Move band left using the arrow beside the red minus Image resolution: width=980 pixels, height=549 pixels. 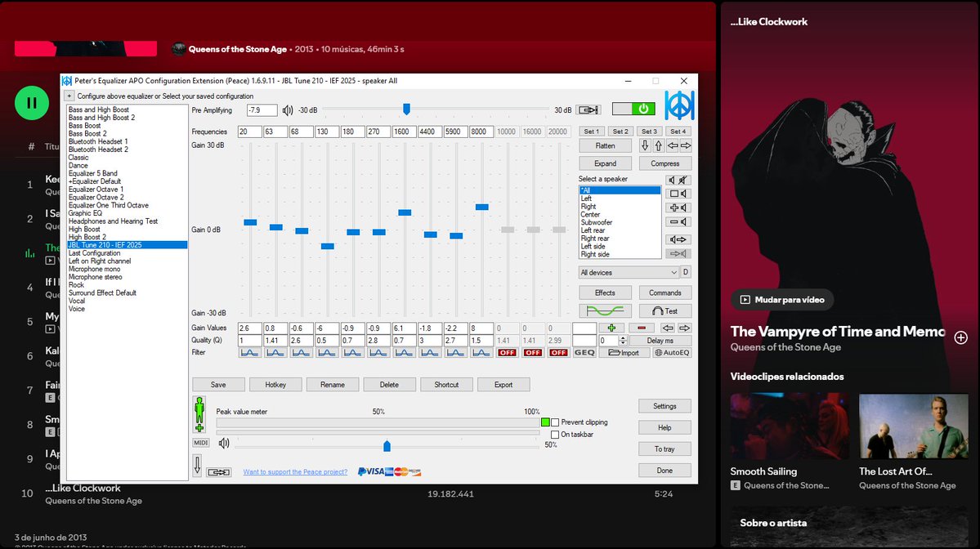[668, 328]
